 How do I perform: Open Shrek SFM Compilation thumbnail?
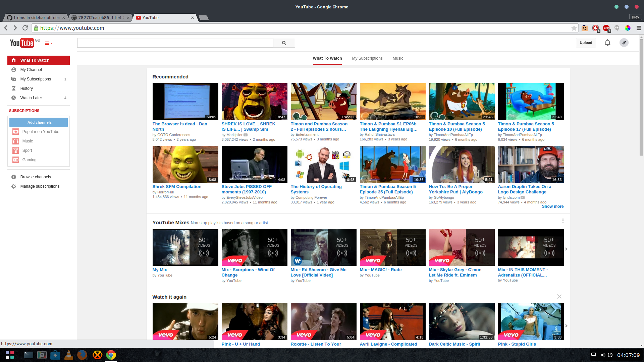pyautogui.click(x=185, y=164)
